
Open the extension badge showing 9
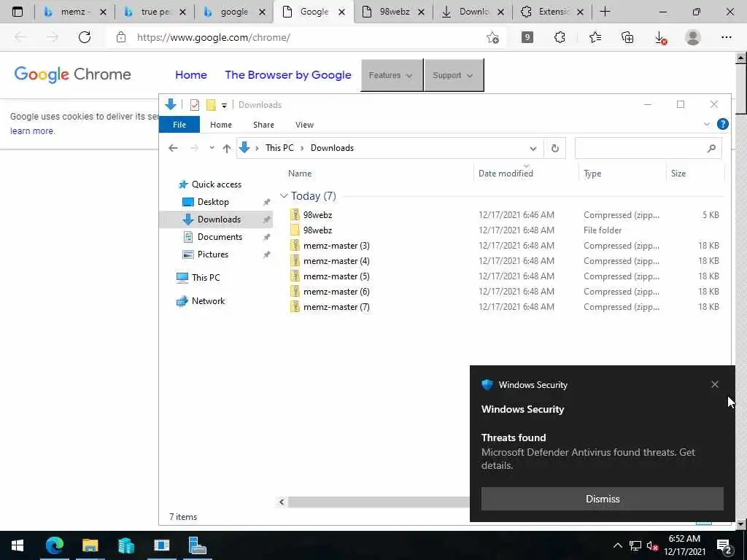click(x=527, y=37)
